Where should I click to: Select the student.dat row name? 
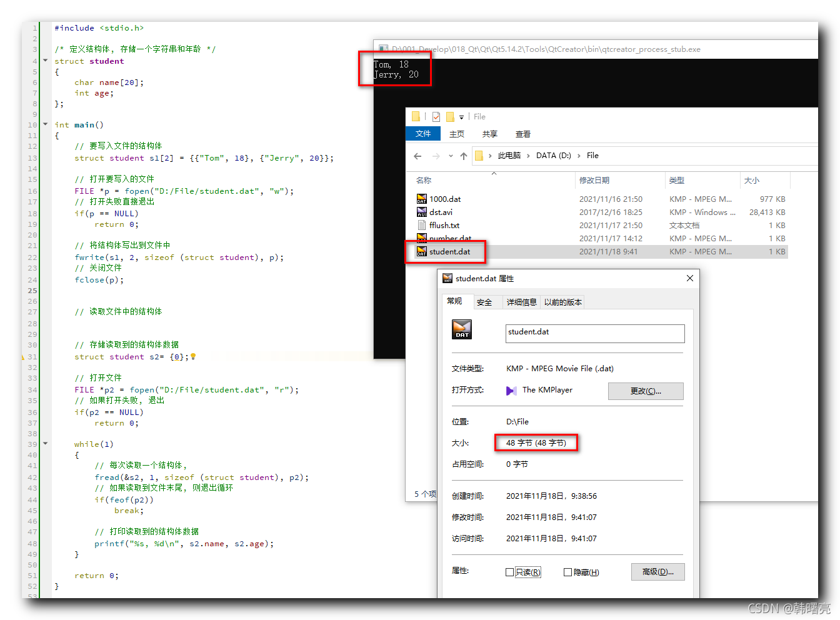450,252
